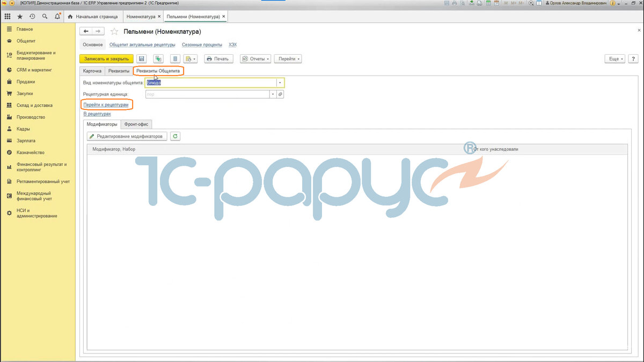The width and height of the screenshot is (644, 362).
Task: Click the refresh modifiers icon
Action: point(175,136)
